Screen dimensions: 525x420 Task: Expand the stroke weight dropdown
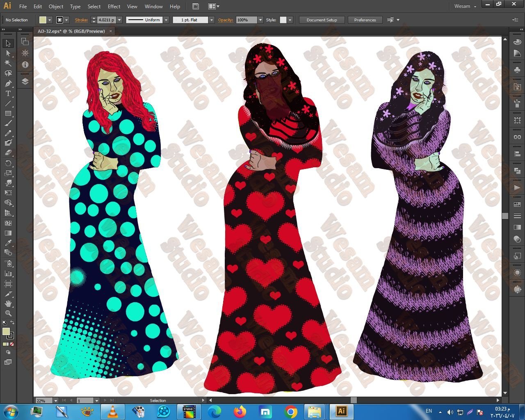pyautogui.click(x=119, y=20)
